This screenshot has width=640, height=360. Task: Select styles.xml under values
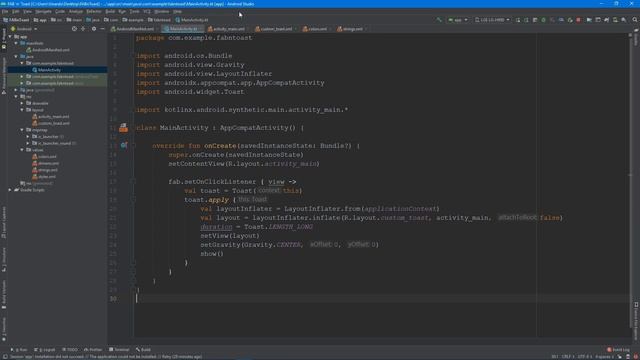click(47, 177)
